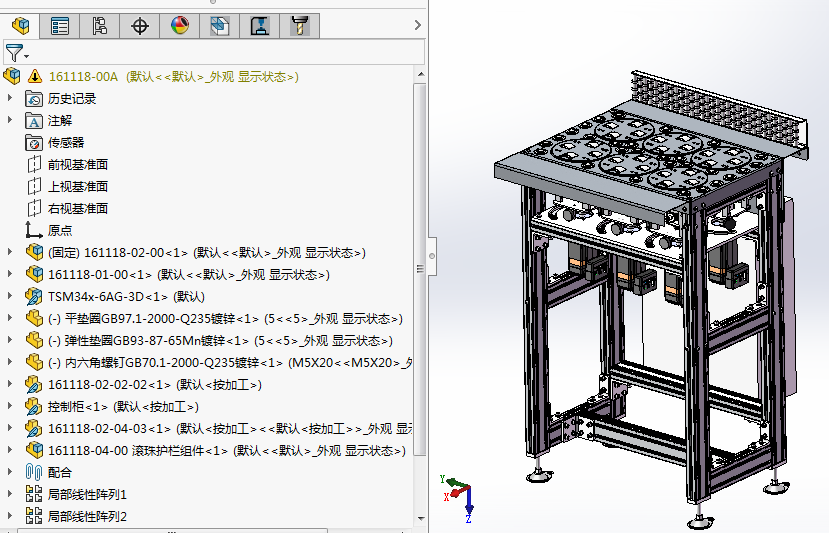
Task: Click the 内六角螺钉GB70.1-2000 part icon
Action: pyautogui.click(x=34, y=362)
